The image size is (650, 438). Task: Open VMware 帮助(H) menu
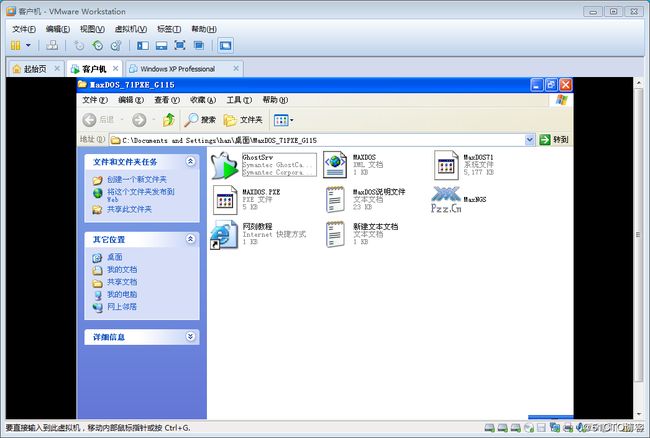point(204,29)
